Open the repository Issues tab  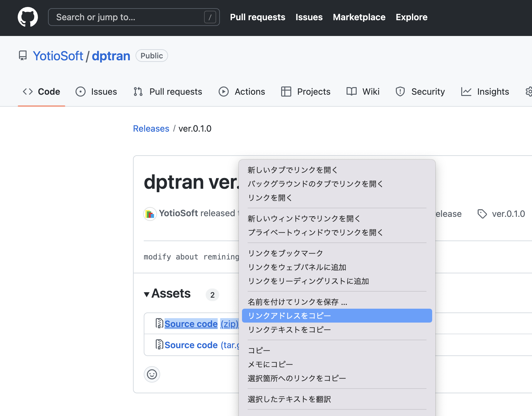tap(96, 92)
